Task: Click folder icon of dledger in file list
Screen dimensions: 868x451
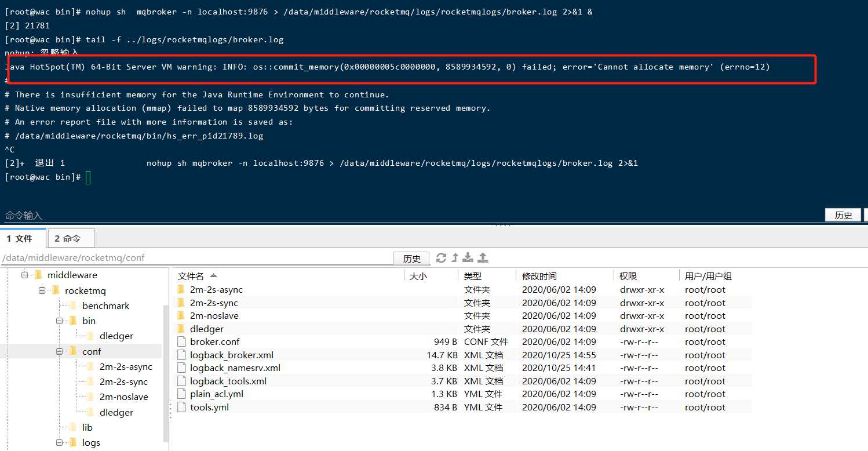Action: click(x=181, y=329)
